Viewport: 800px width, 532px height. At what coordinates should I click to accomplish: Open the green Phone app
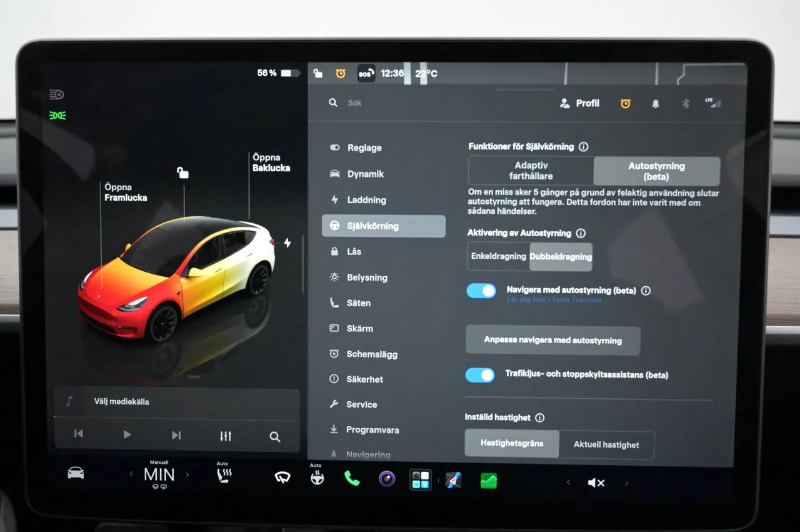coord(352,479)
